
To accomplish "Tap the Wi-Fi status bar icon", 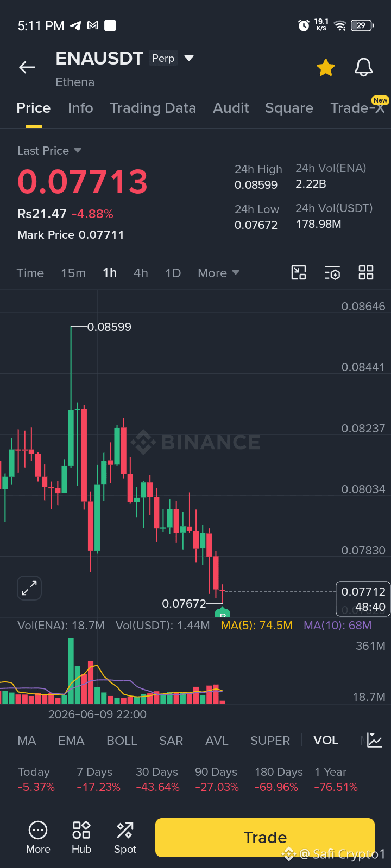I will 340,25.
